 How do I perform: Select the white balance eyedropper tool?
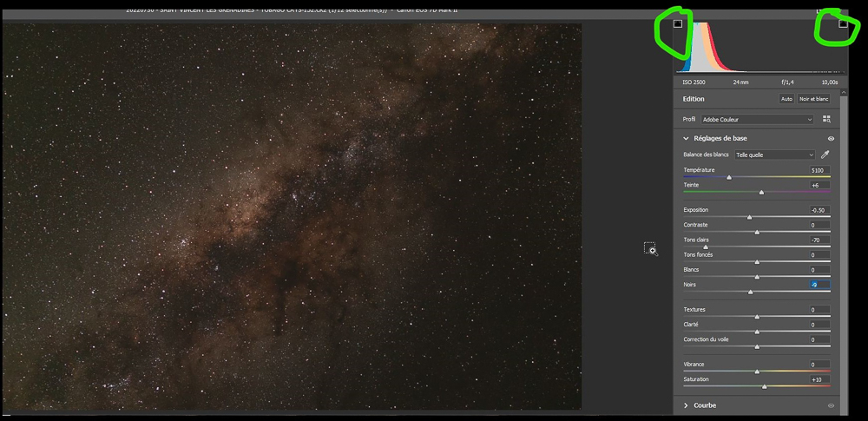[825, 155]
